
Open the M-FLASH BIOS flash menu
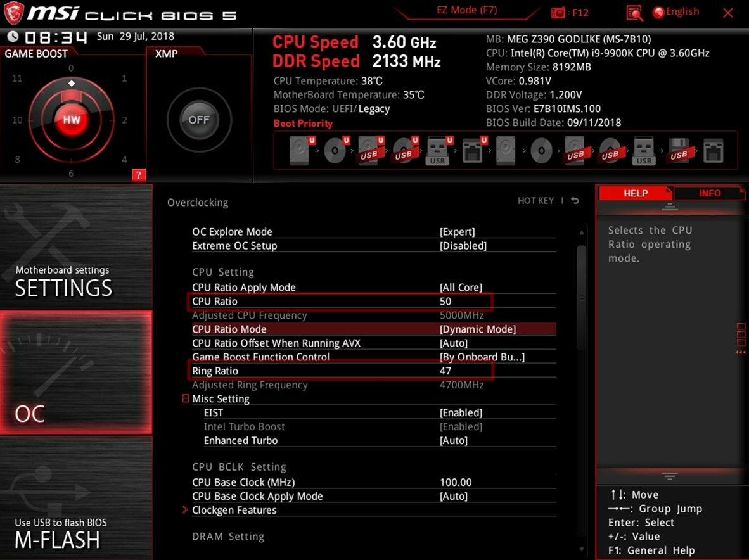pos(77,498)
